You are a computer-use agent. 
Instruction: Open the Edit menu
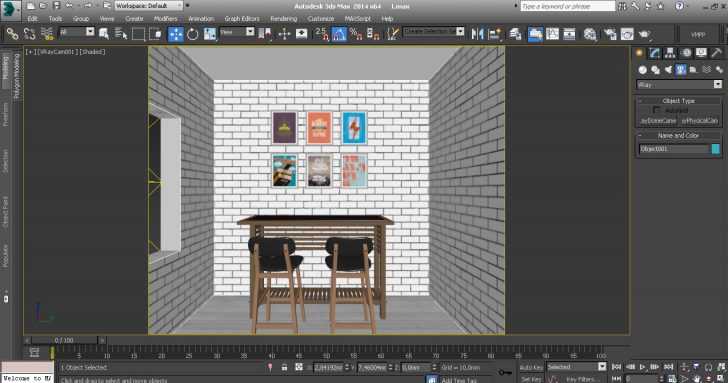tap(32, 19)
